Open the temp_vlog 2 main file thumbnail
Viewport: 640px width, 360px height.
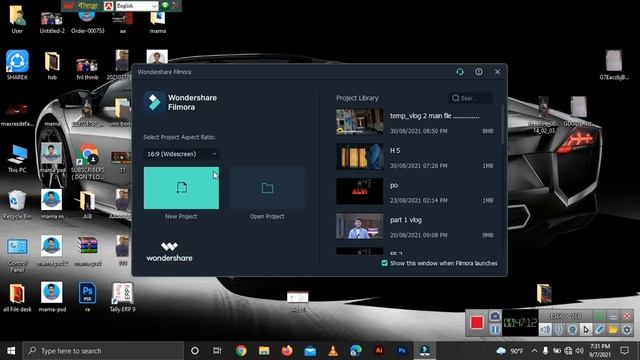tap(360, 122)
